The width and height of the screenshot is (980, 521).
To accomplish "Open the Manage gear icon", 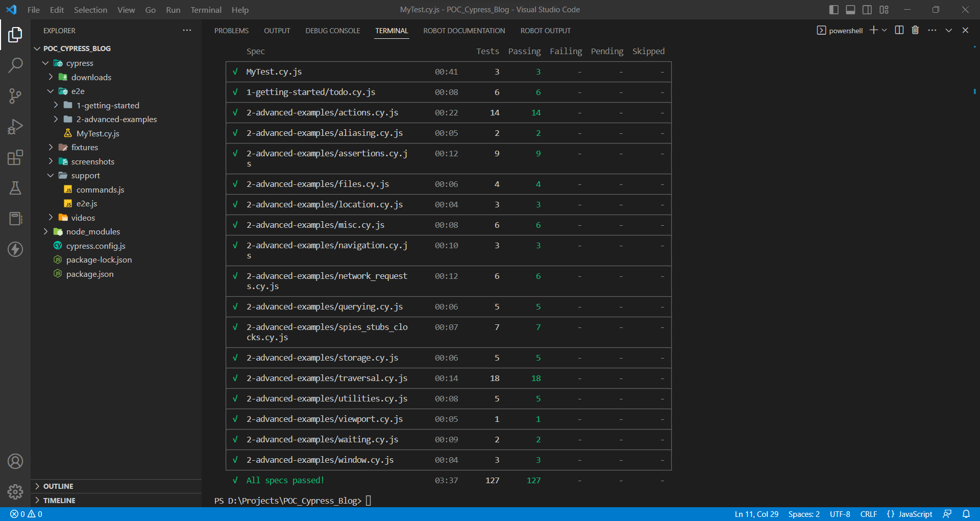I will [15, 492].
